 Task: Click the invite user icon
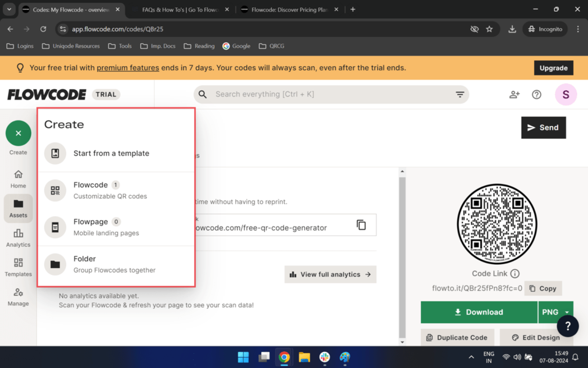[514, 94]
